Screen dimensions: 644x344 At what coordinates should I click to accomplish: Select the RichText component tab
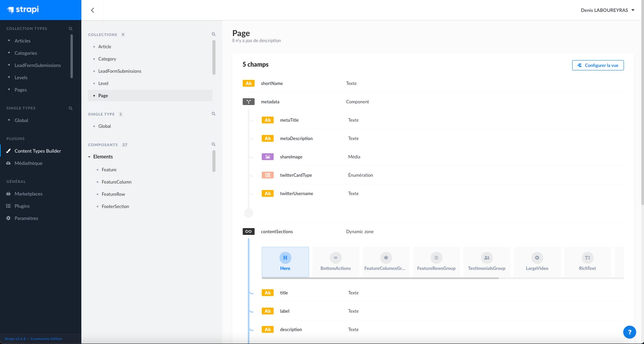point(587,262)
